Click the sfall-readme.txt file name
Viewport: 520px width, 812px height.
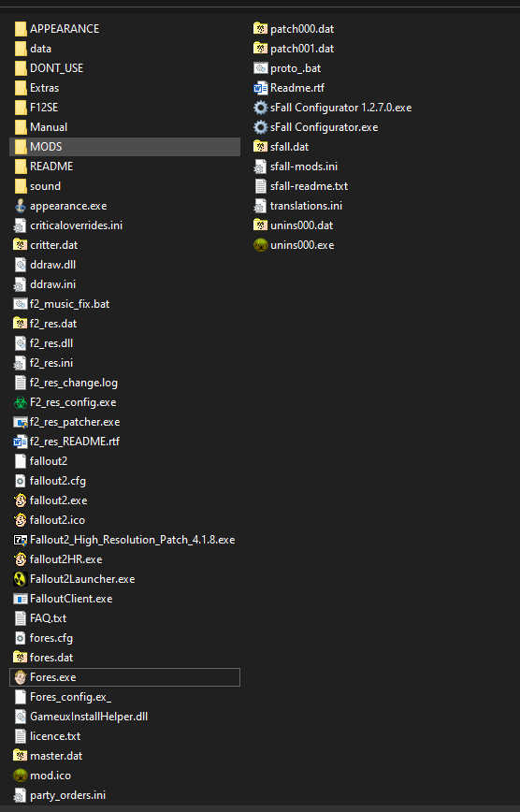[x=310, y=186]
